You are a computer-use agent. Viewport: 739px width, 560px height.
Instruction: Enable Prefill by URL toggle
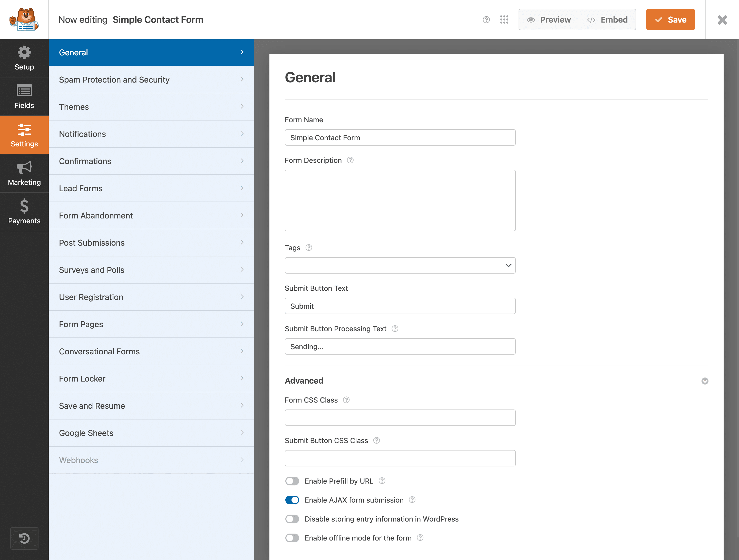(292, 481)
